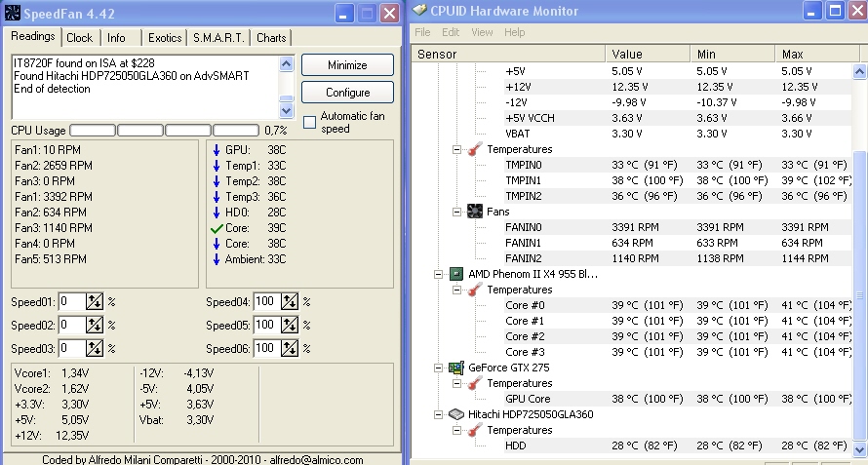868x465 pixels.
Task: Click the Configure button
Action: pyautogui.click(x=347, y=92)
